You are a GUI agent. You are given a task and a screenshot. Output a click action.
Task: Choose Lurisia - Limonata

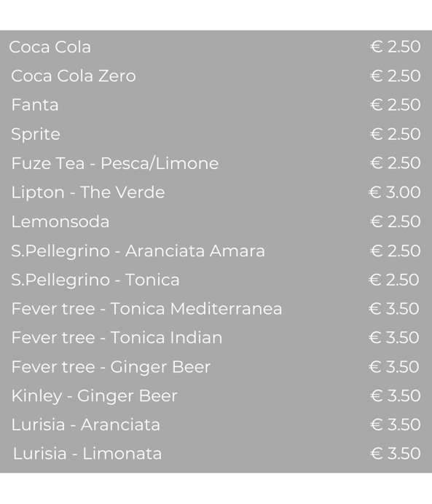click(x=87, y=454)
